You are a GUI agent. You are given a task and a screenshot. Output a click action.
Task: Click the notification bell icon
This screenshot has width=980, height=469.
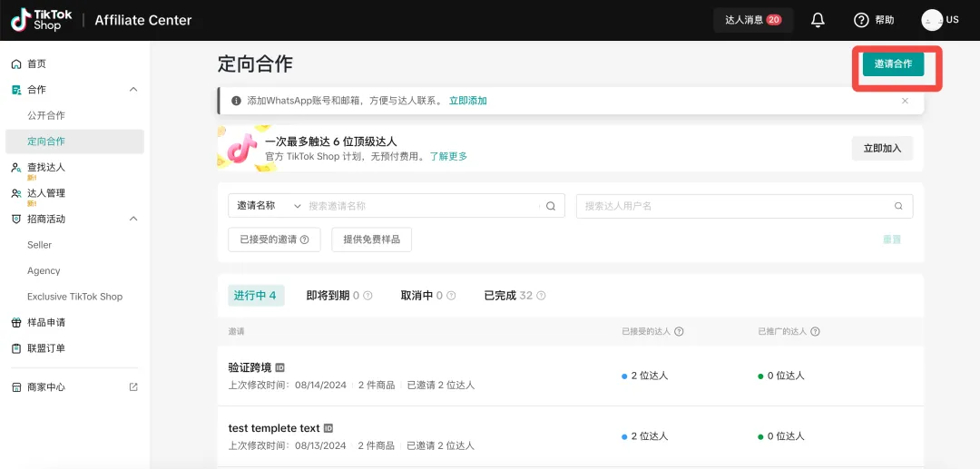tap(818, 20)
